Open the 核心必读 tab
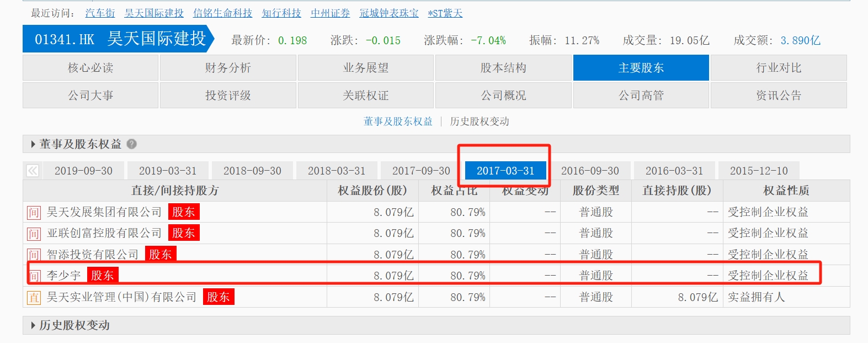This screenshot has width=868, height=343. (x=90, y=68)
